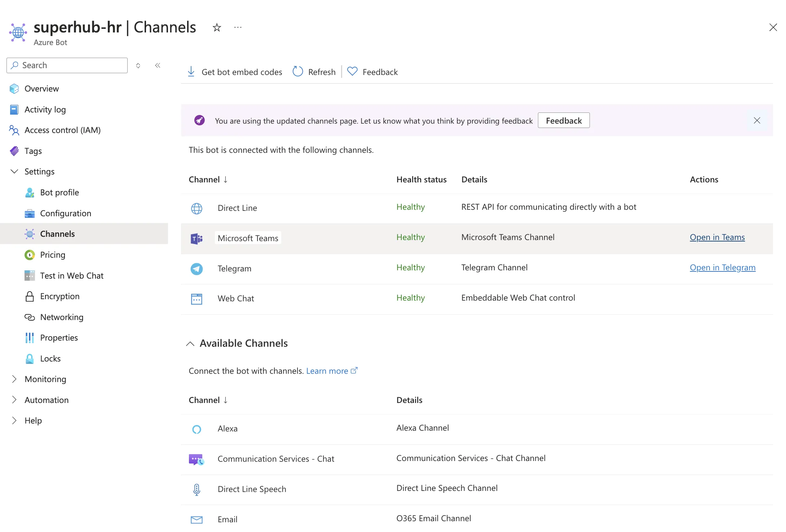Select the Direct Line globe icon
This screenshot has width=786, height=532.
click(196, 208)
